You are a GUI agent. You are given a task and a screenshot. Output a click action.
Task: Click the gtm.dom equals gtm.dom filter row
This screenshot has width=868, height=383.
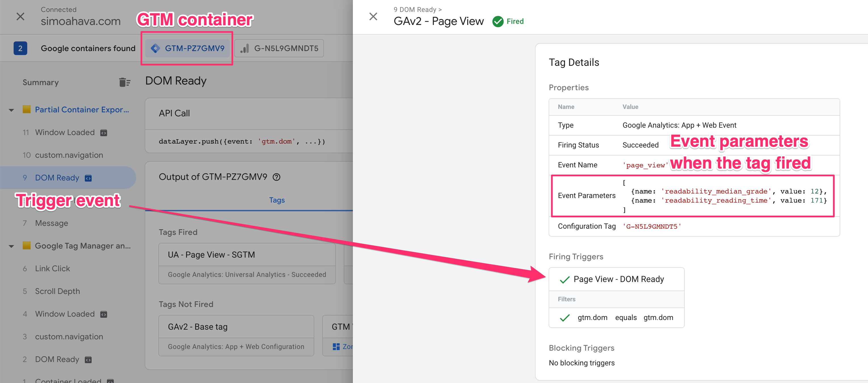click(616, 317)
